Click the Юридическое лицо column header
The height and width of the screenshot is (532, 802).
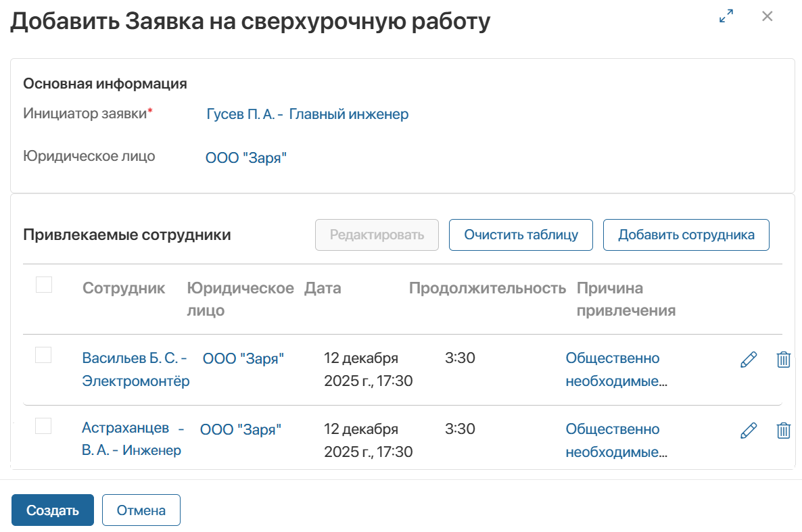click(240, 299)
